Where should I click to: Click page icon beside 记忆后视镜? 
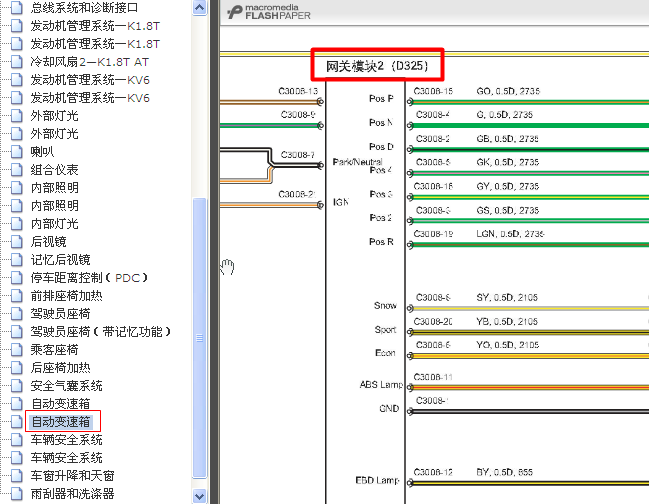pos(17,259)
